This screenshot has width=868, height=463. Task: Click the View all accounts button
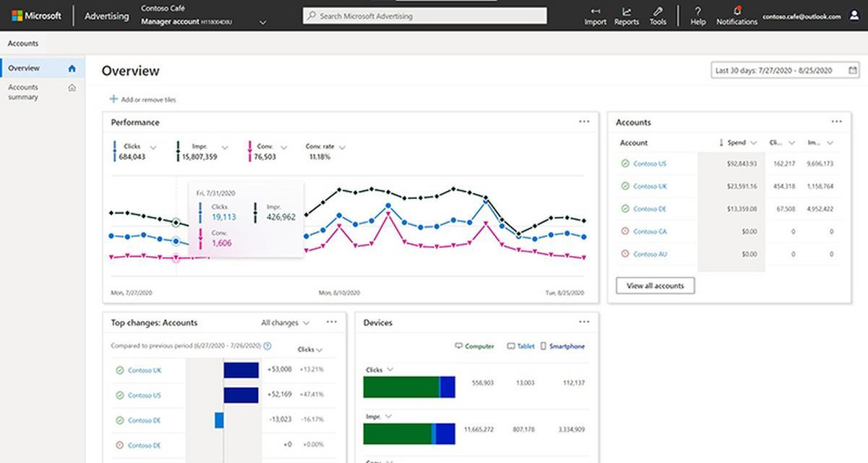pyautogui.click(x=655, y=286)
